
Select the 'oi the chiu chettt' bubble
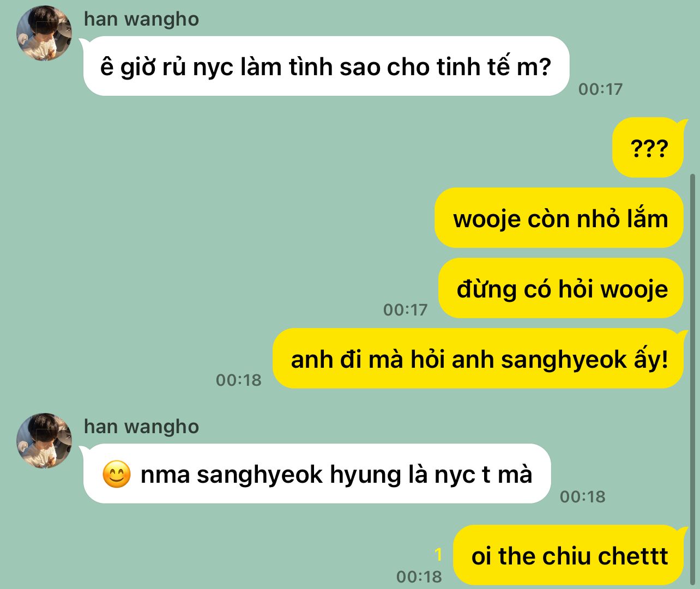pos(569,555)
